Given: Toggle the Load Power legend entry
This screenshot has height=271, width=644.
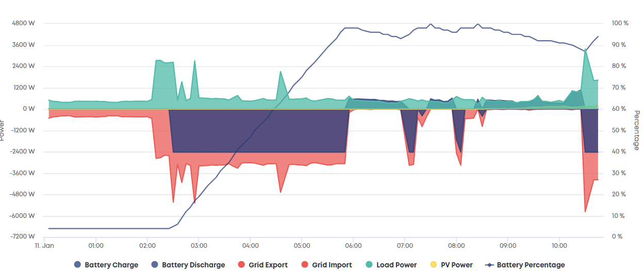Looking at the screenshot, I should 390,265.
